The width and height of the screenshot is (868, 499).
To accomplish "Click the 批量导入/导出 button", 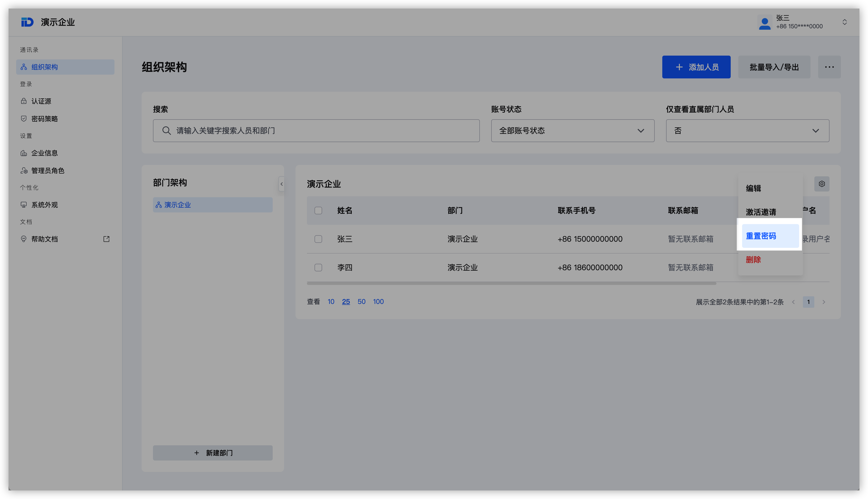I will point(774,67).
